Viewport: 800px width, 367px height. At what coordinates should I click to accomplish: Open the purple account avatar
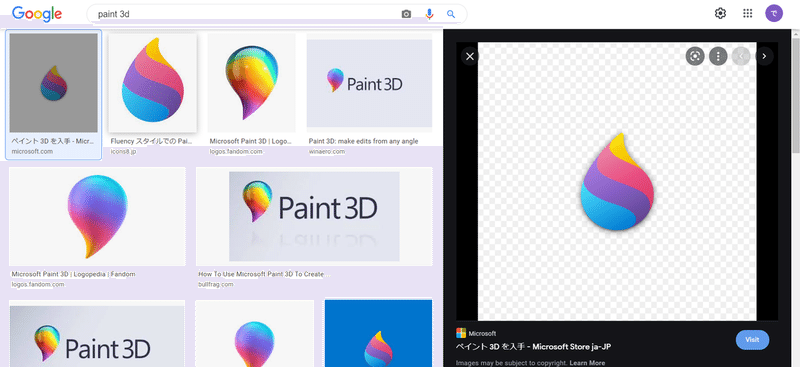[774, 14]
